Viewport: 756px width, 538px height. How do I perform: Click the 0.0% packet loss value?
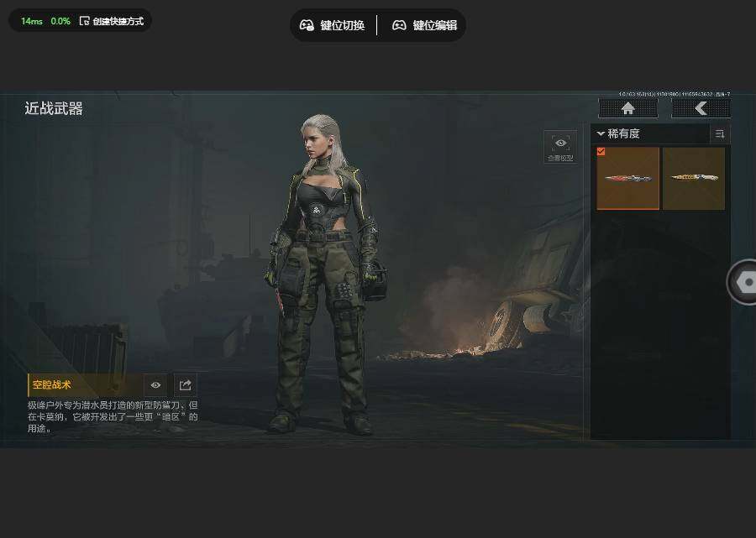(x=60, y=21)
